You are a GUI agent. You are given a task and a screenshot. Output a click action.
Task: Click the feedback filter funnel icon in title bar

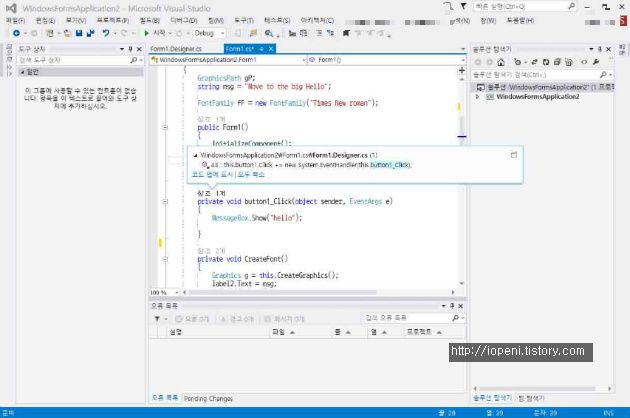point(463,6)
